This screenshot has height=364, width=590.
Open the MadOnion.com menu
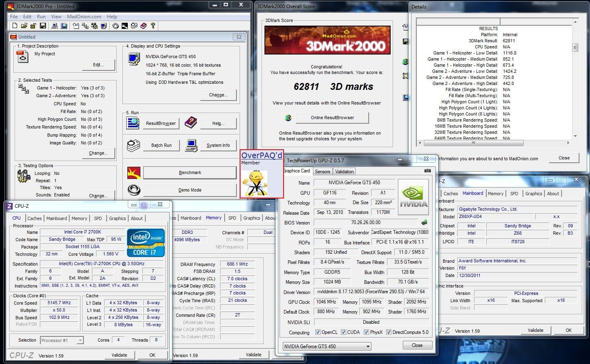coord(84,17)
